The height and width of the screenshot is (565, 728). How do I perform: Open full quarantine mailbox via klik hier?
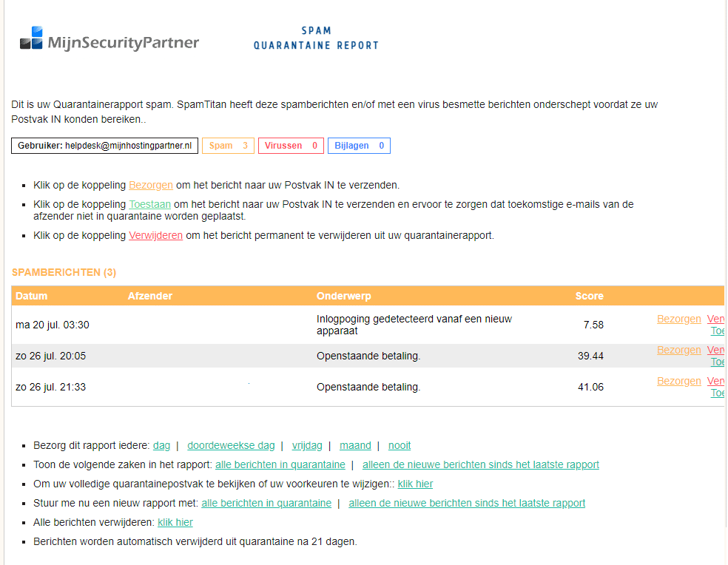click(415, 484)
